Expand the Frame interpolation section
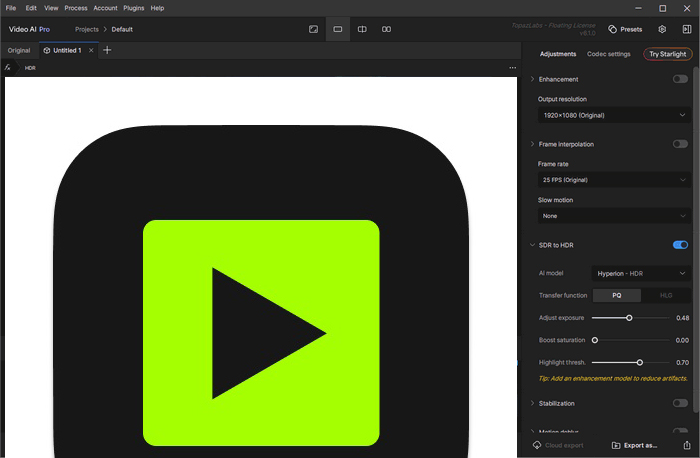The image size is (700, 458). [532, 144]
